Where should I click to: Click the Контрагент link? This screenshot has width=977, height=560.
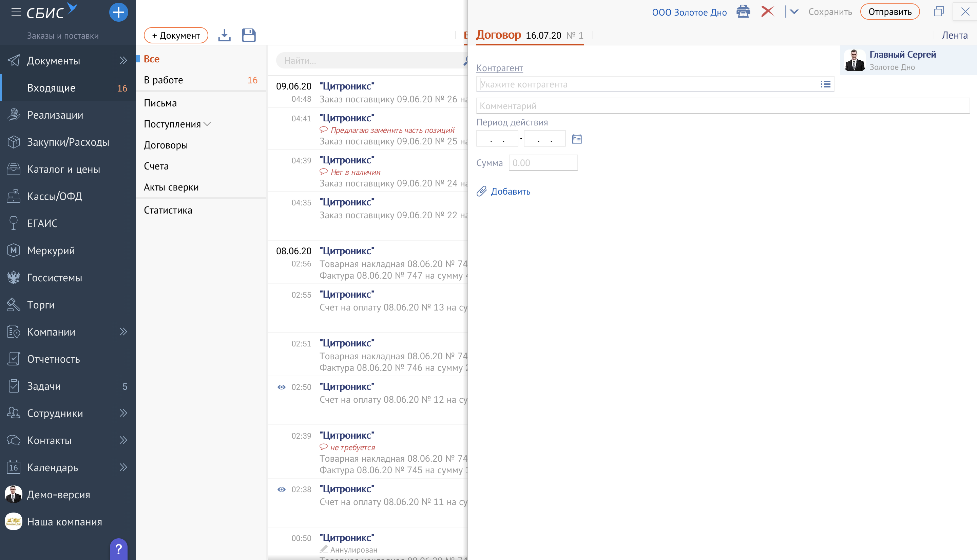[499, 68]
